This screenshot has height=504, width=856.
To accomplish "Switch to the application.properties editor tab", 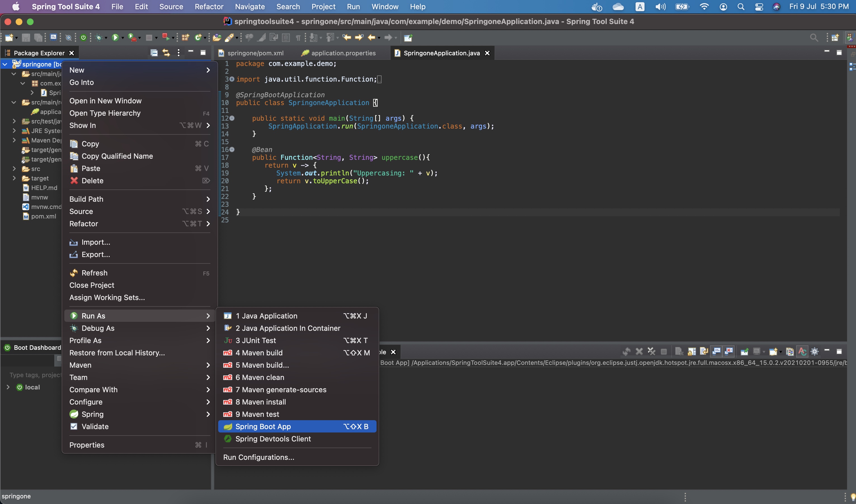I will click(343, 53).
